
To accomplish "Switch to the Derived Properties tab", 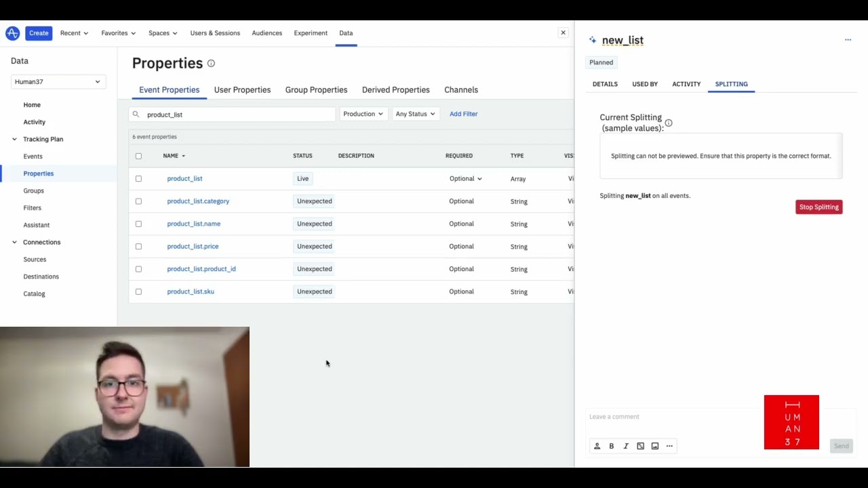I will [x=395, y=89].
